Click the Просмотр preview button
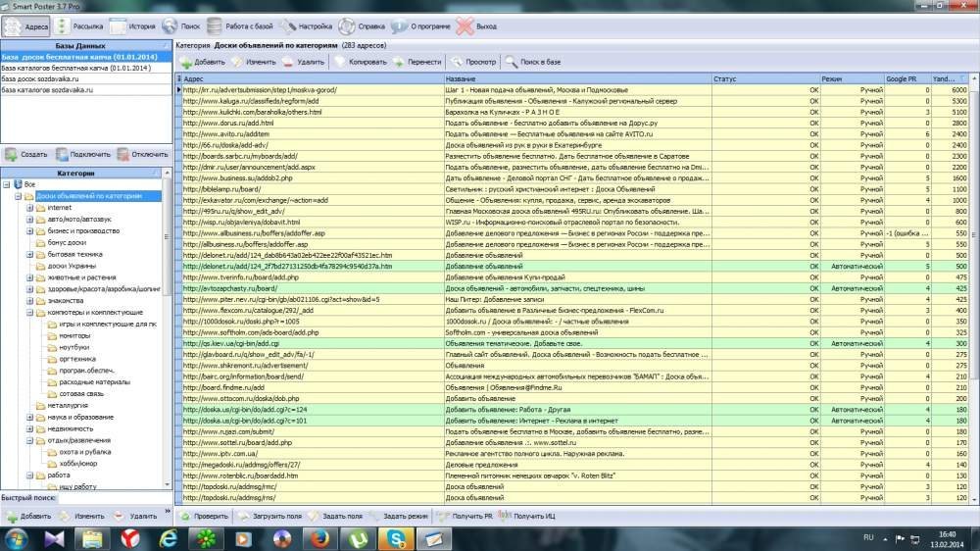 tap(473, 62)
